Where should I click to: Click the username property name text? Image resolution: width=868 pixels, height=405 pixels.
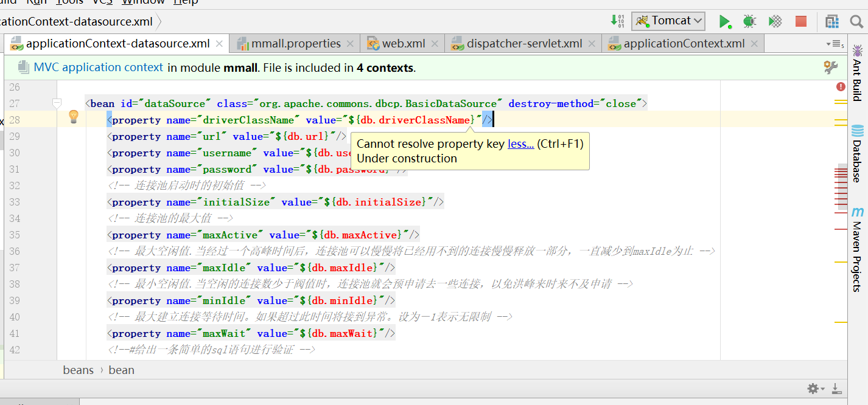(227, 153)
